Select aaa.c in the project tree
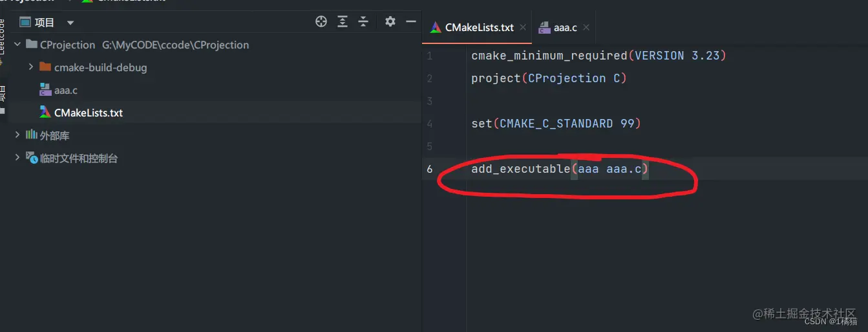The width and height of the screenshot is (868, 332). 66,90
